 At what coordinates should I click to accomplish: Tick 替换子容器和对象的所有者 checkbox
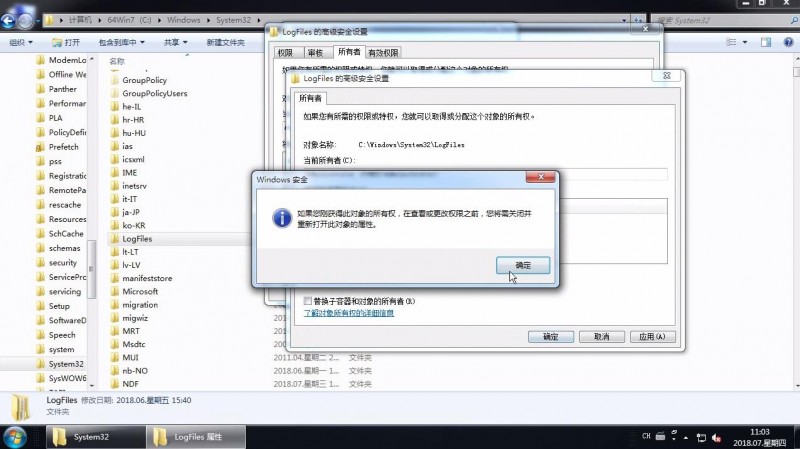coord(308,301)
